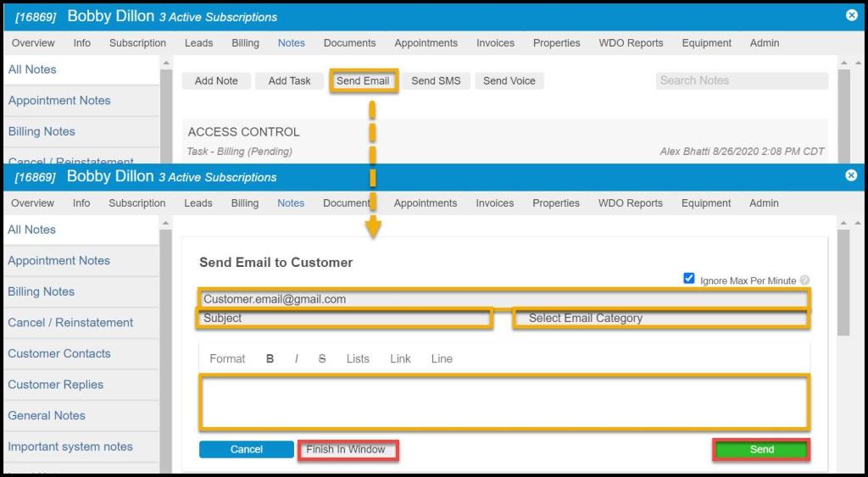Open the Format dropdown in the editor
Viewport: 868px width, 477px height.
(x=227, y=359)
